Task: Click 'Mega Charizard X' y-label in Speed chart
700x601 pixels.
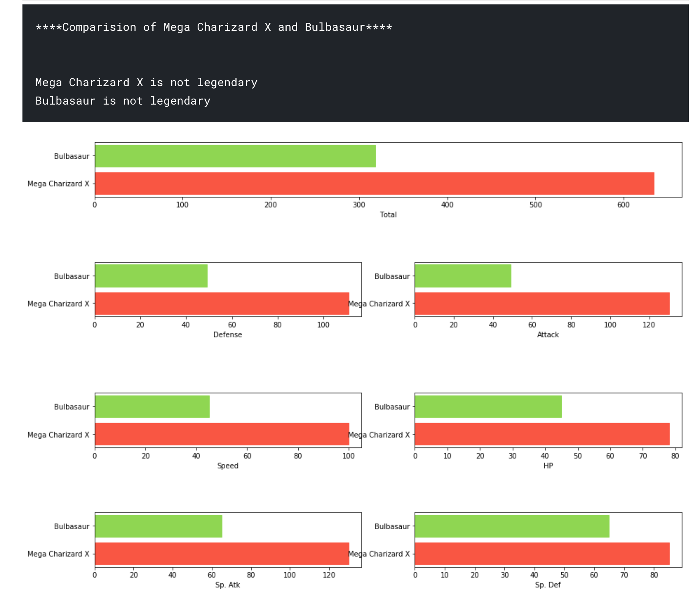Action: coord(59,435)
